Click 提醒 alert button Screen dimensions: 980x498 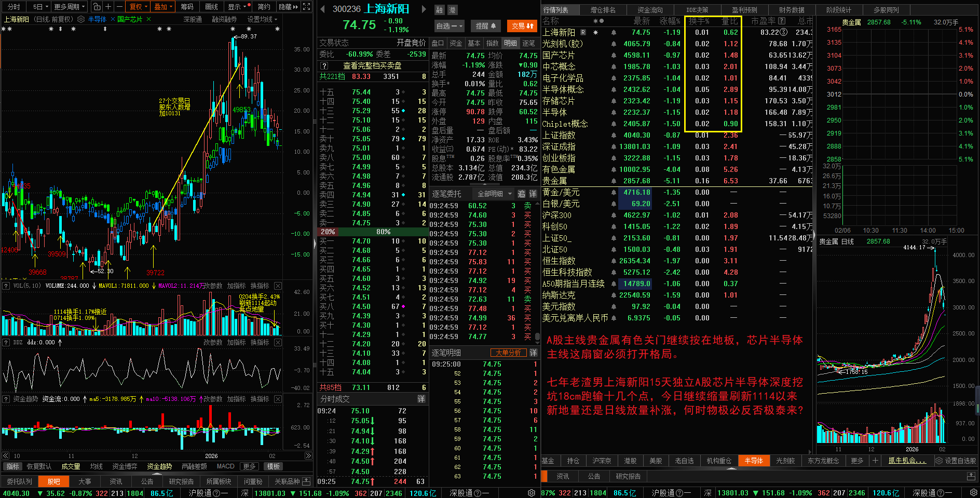point(486,26)
